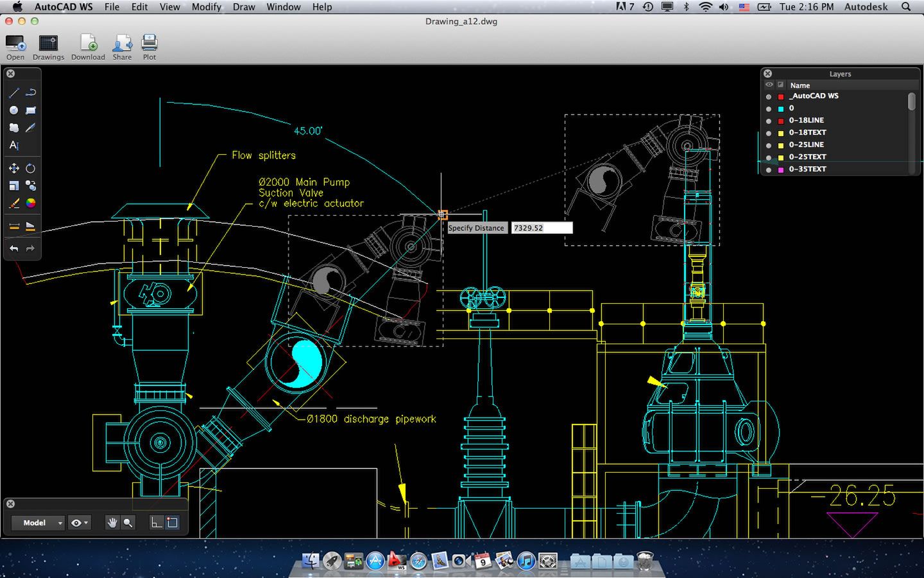Image resolution: width=924 pixels, height=578 pixels.
Task: Close the bottom view controls palette
Action: [x=10, y=504]
